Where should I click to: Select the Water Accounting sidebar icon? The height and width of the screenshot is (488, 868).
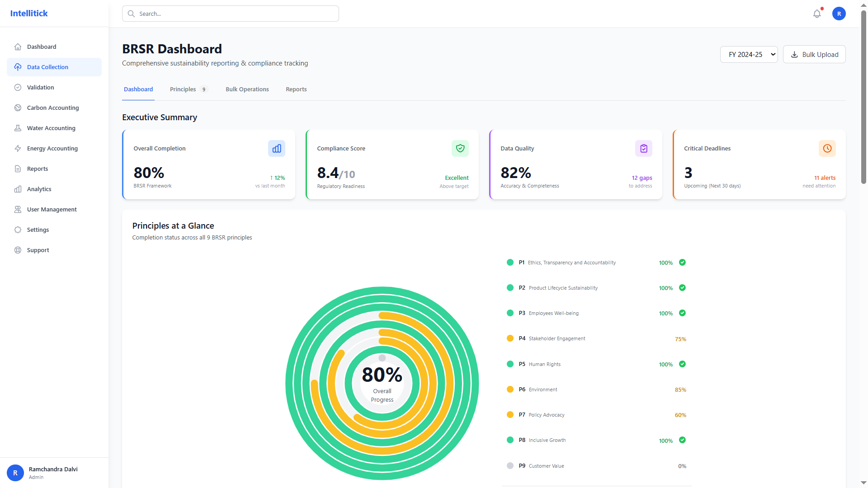(x=18, y=128)
